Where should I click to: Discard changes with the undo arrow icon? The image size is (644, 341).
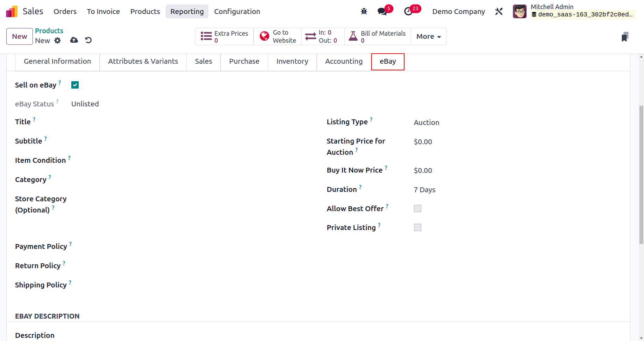click(x=88, y=40)
